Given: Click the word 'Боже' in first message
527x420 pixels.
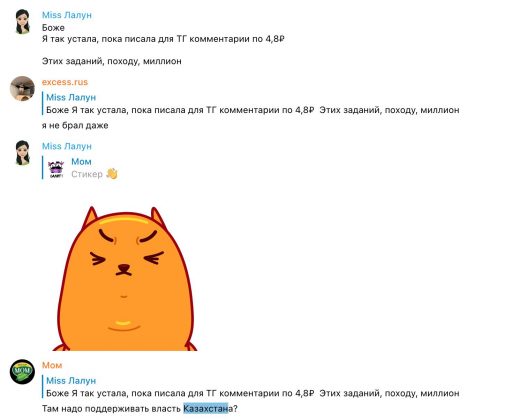Looking at the screenshot, I should tap(53, 28).
